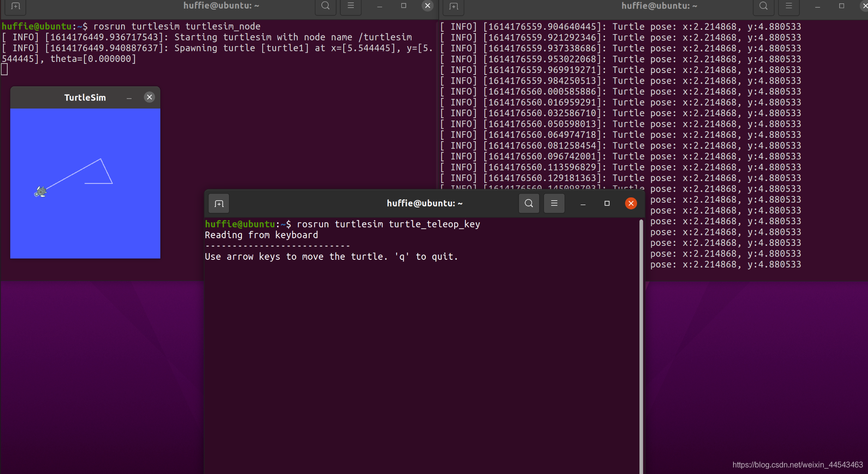Minimize the turtlesim_node terminal window

coord(379,6)
